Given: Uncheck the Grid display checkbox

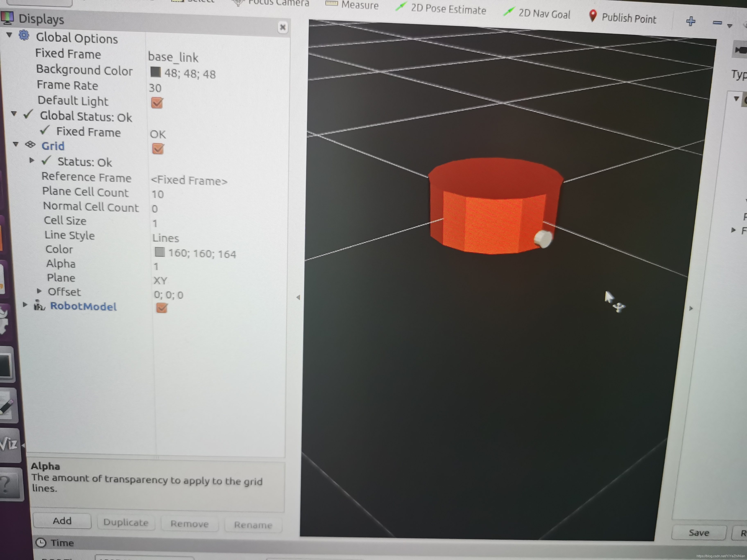Looking at the screenshot, I should coord(158,149).
